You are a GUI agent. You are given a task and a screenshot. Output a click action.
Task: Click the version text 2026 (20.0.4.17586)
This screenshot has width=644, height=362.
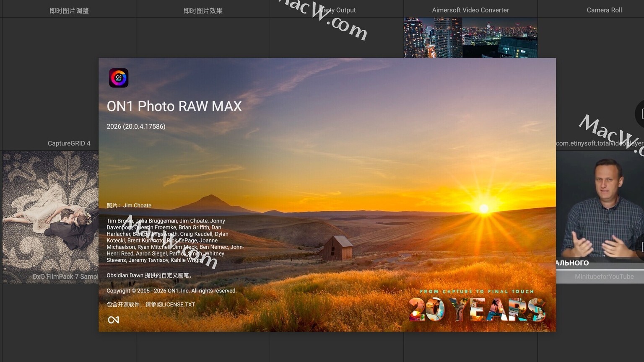(136, 127)
